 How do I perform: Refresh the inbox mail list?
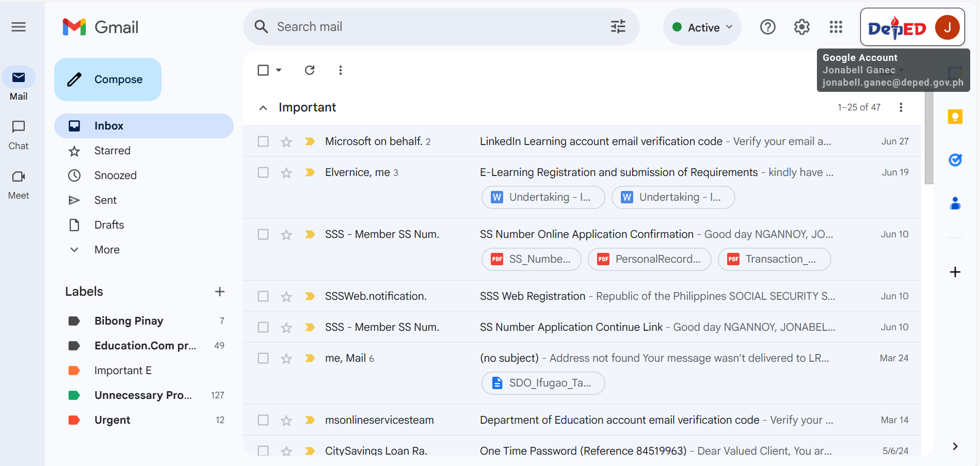pyautogui.click(x=310, y=70)
